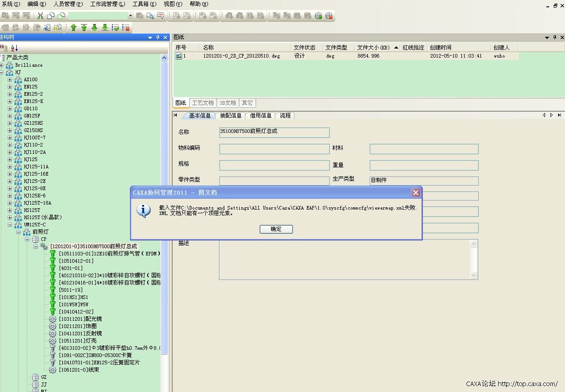Jump to the first tab arrow

click(176, 115)
